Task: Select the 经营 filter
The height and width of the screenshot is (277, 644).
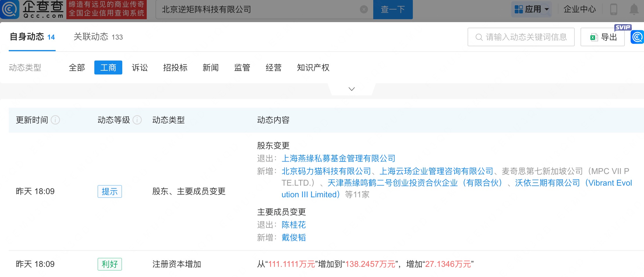Action: coord(274,68)
